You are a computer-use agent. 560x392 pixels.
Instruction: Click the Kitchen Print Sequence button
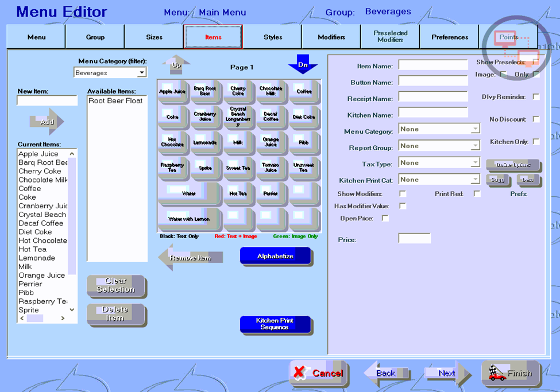[x=276, y=324]
